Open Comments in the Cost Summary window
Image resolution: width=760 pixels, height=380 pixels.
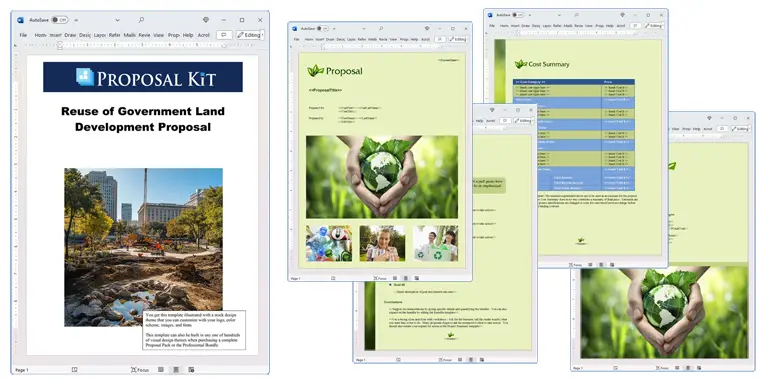click(x=635, y=26)
